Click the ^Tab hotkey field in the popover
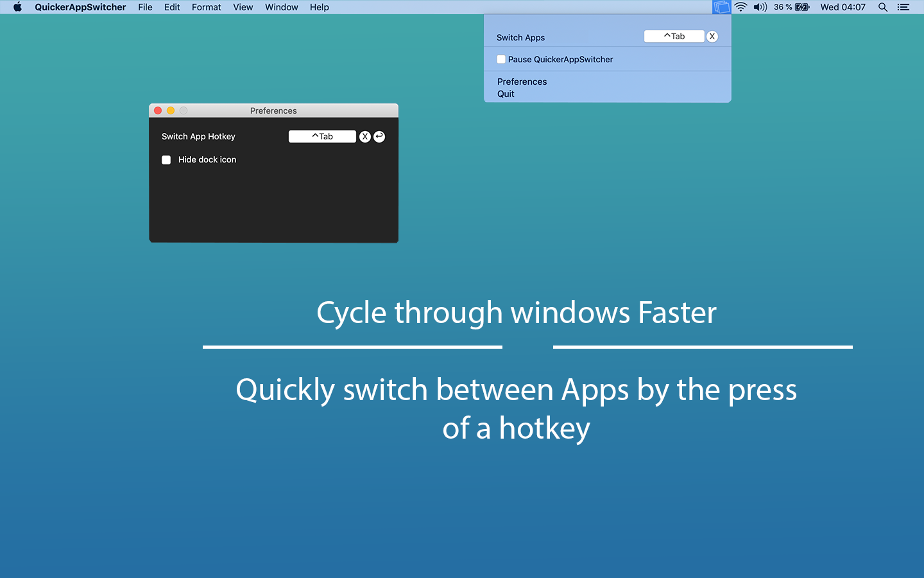This screenshot has width=924, height=578. pos(674,36)
